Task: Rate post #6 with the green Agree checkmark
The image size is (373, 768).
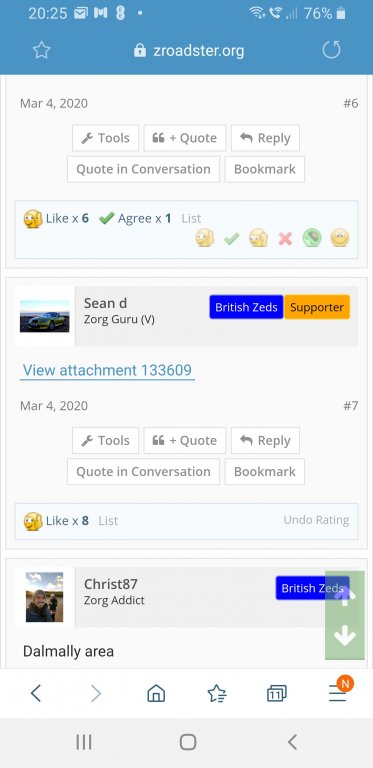Action: (232, 239)
